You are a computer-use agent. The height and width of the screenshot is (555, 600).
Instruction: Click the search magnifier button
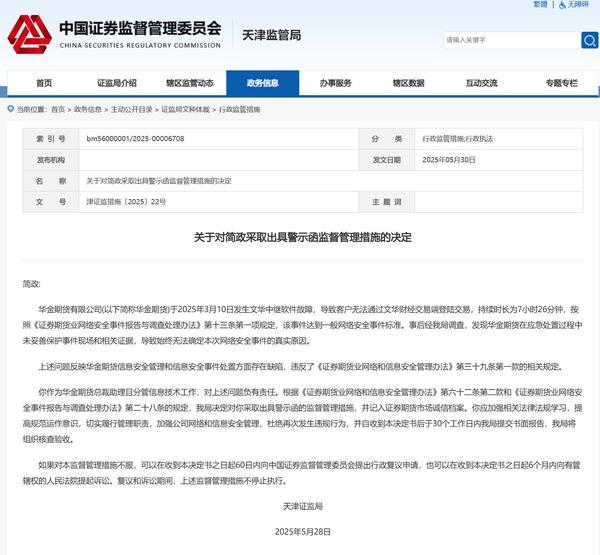(588, 40)
